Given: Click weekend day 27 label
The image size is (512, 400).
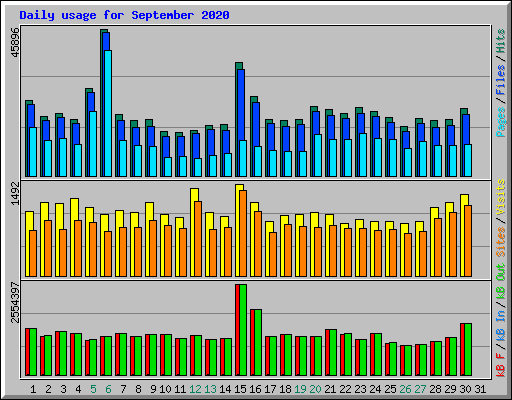Looking at the screenshot, I should click(420, 389).
